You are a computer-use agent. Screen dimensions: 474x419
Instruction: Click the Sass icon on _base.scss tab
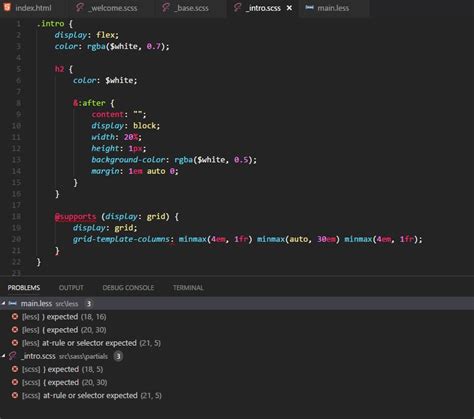tap(166, 7)
